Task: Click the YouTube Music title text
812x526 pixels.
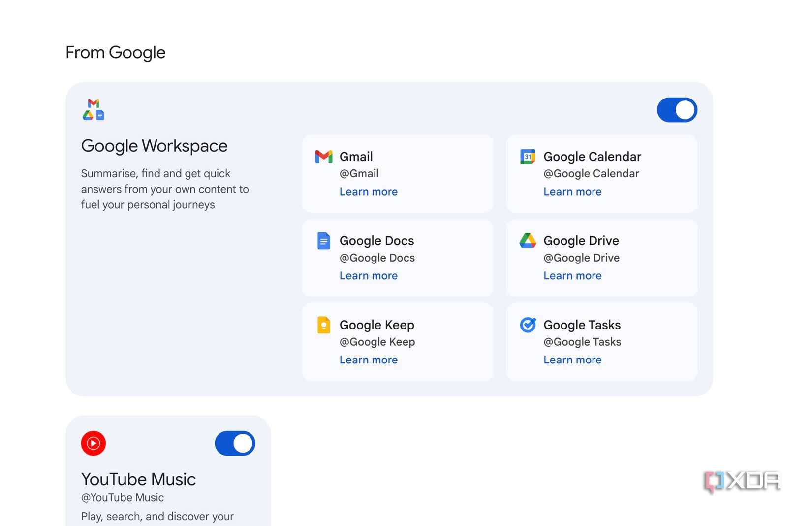Action: pyautogui.click(x=138, y=479)
